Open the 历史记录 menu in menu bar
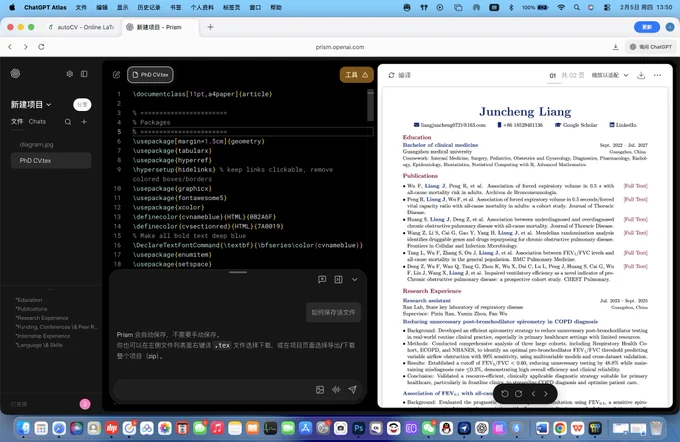This screenshot has width=680, height=442. (149, 7)
